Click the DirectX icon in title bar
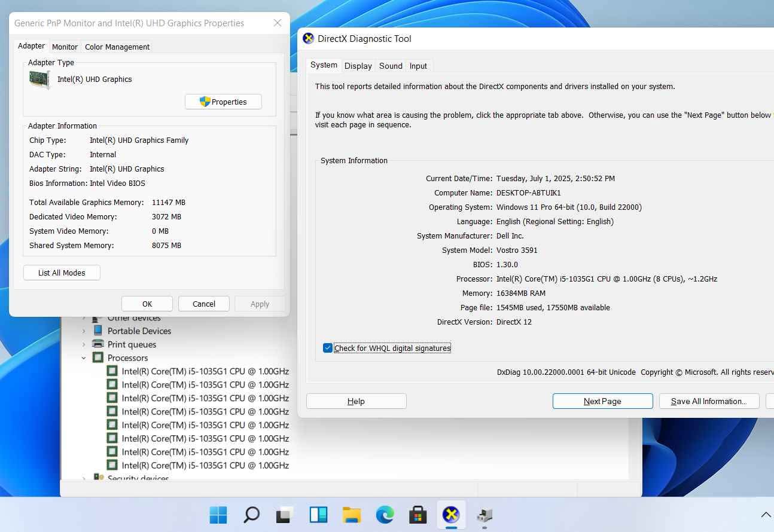The image size is (774, 532). click(x=309, y=39)
